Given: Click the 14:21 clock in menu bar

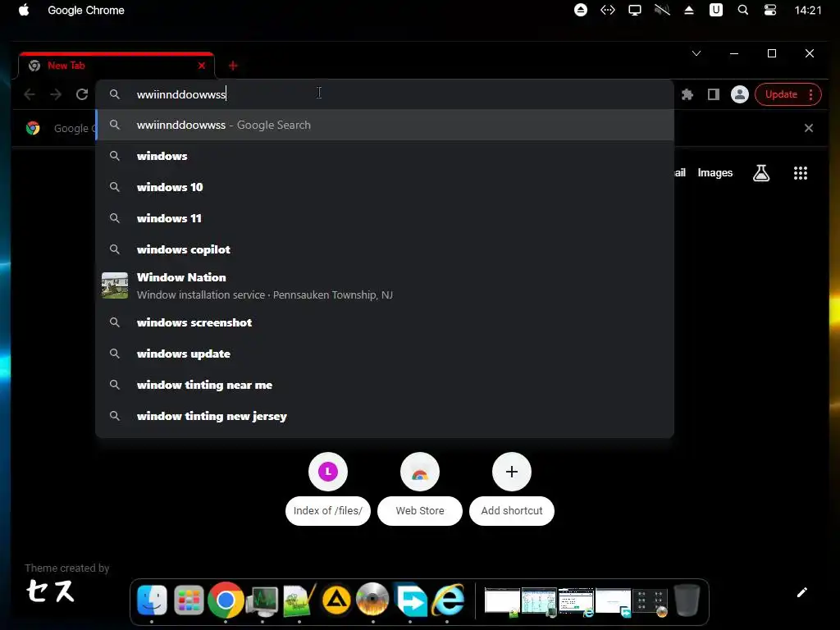Looking at the screenshot, I should [808, 10].
